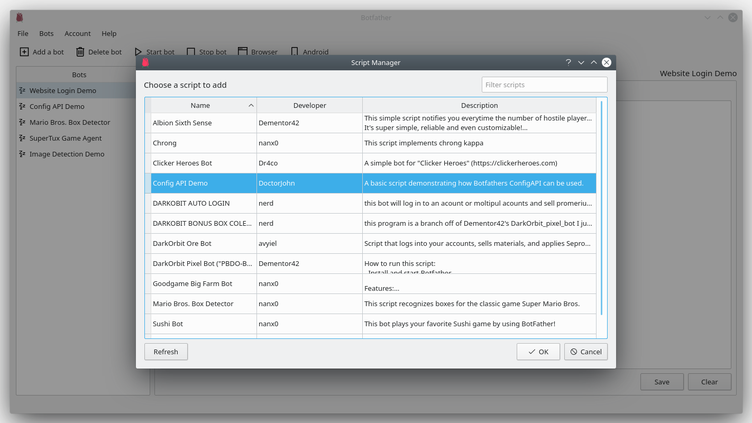752x423 pixels.
Task: Confirm with the OK button
Action: pos(538,352)
